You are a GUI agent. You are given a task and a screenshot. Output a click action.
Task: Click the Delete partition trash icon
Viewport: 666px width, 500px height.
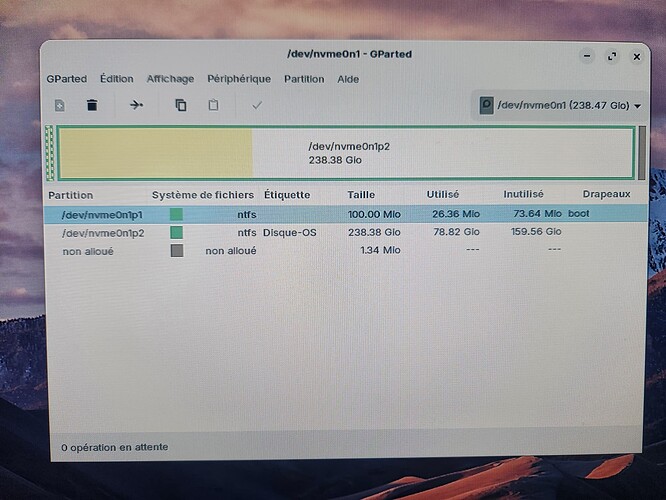coord(92,105)
